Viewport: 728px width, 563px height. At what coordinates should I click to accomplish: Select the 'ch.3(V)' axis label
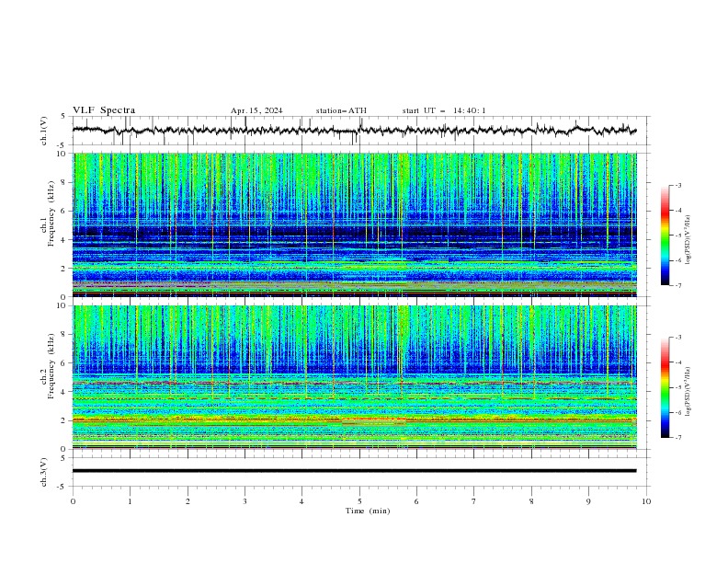point(44,472)
